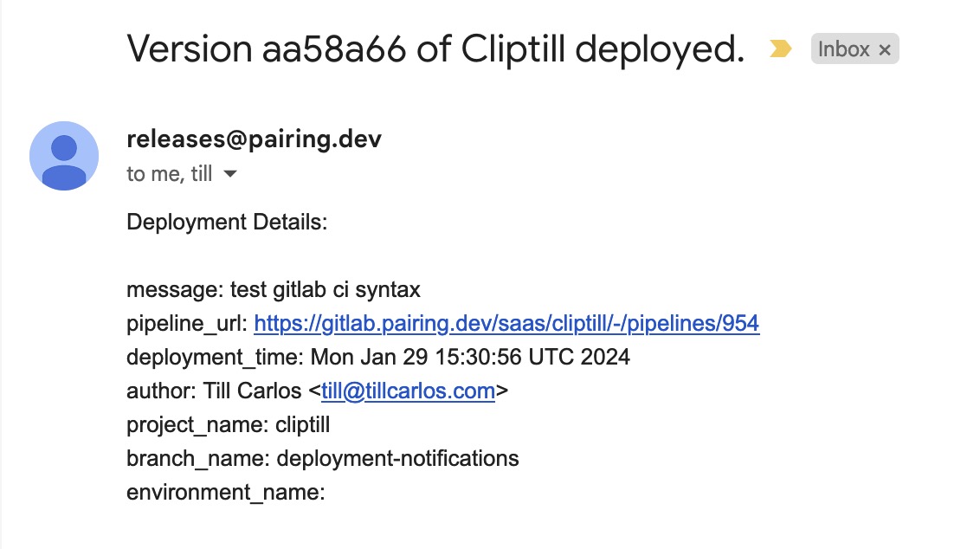
Task: Remove the Inbox label with its ×
Action: tap(885, 50)
